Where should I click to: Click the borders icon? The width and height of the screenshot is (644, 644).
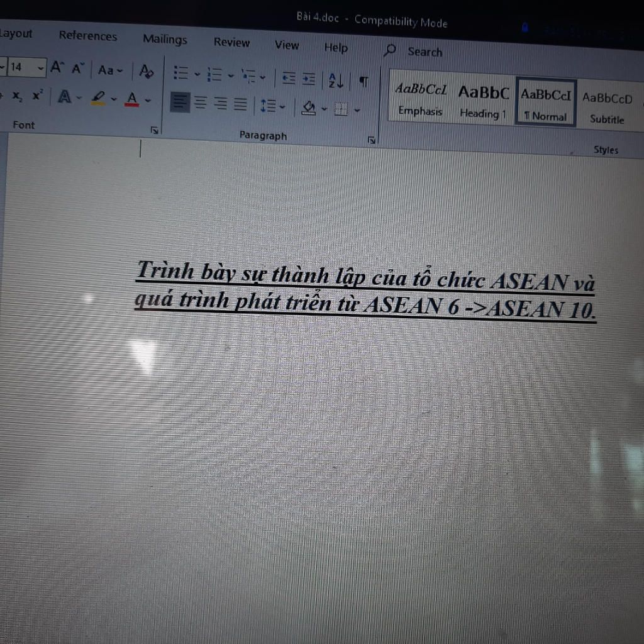click(341, 109)
